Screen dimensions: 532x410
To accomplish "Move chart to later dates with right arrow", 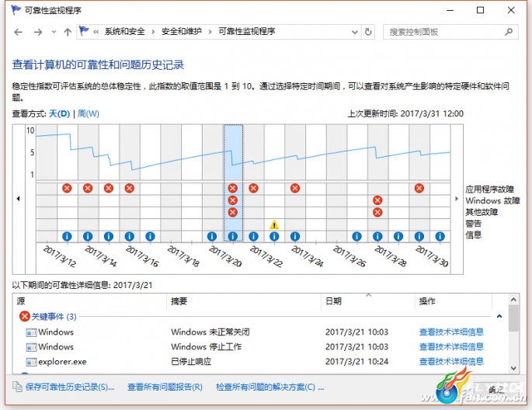I will (x=457, y=199).
